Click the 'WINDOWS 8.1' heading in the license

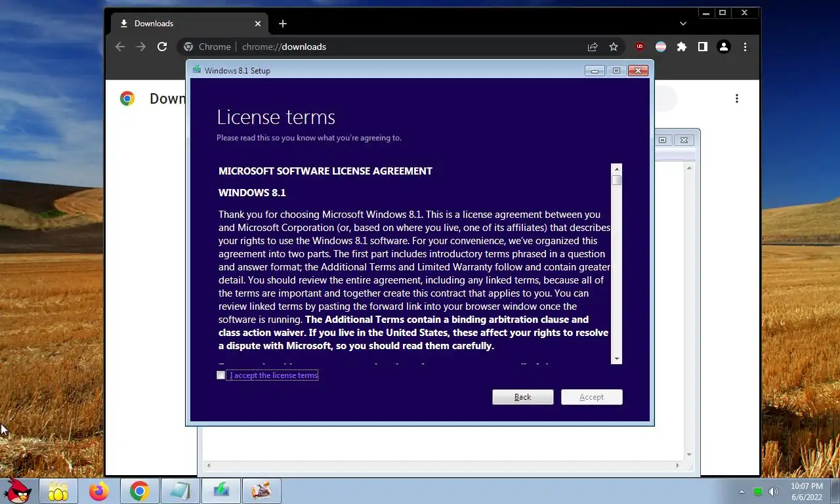point(252,192)
